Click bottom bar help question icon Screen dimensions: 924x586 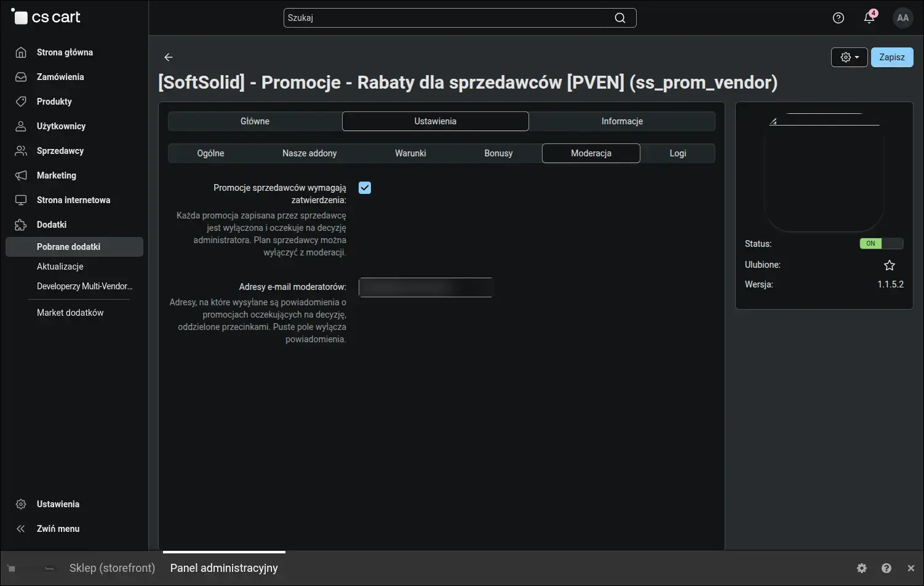[886, 568]
